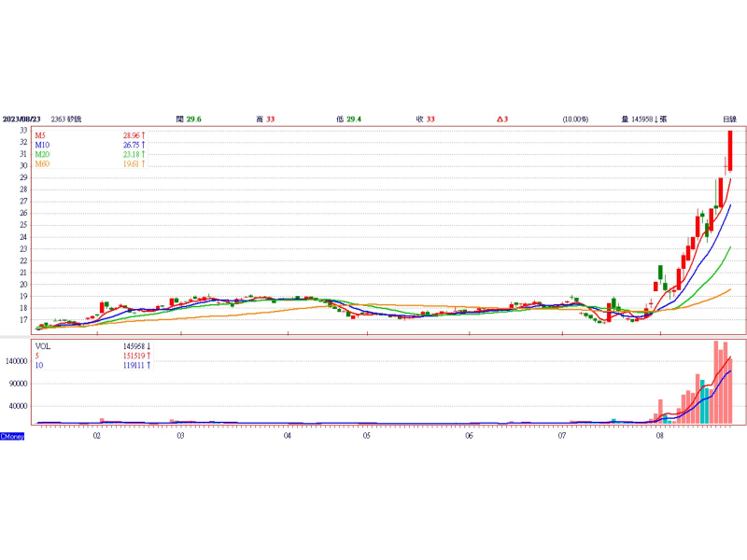Click the 2023/08/23 date in header
Viewport: 747px width, 560px height.
pyautogui.click(x=22, y=119)
